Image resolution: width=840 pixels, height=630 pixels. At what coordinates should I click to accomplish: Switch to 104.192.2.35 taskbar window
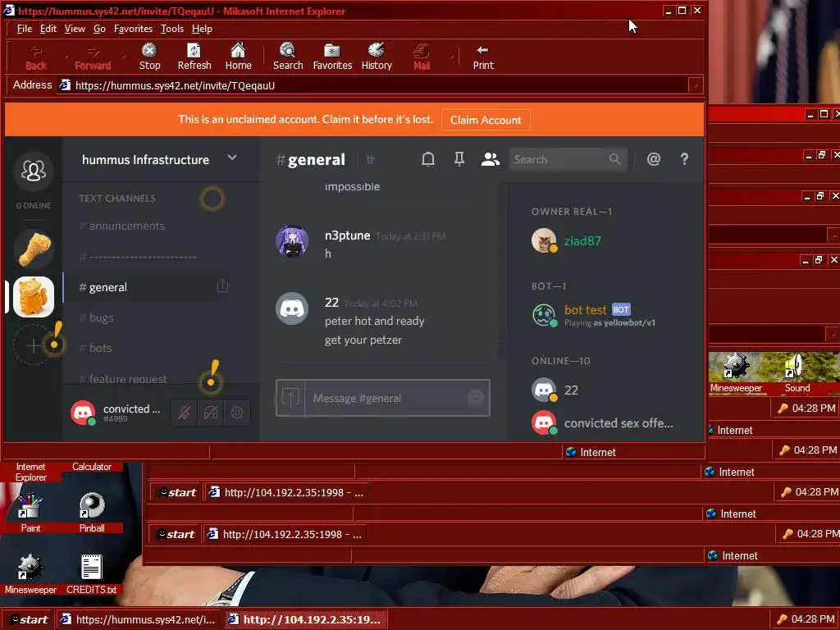[305, 620]
